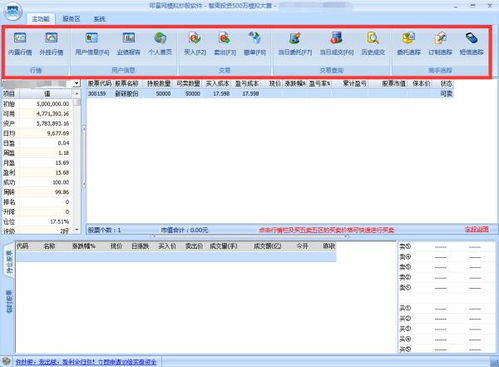Click the 股票名称 column header
499x367 pixels.
(x=127, y=84)
